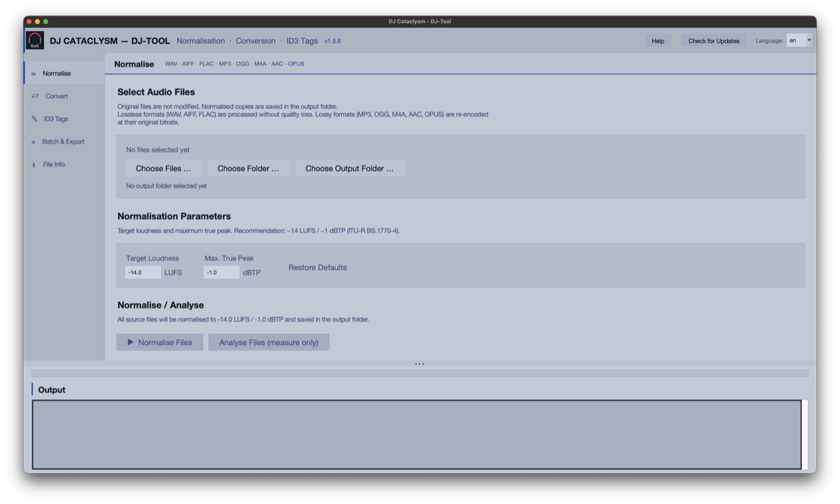Open the Help button

coord(658,41)
